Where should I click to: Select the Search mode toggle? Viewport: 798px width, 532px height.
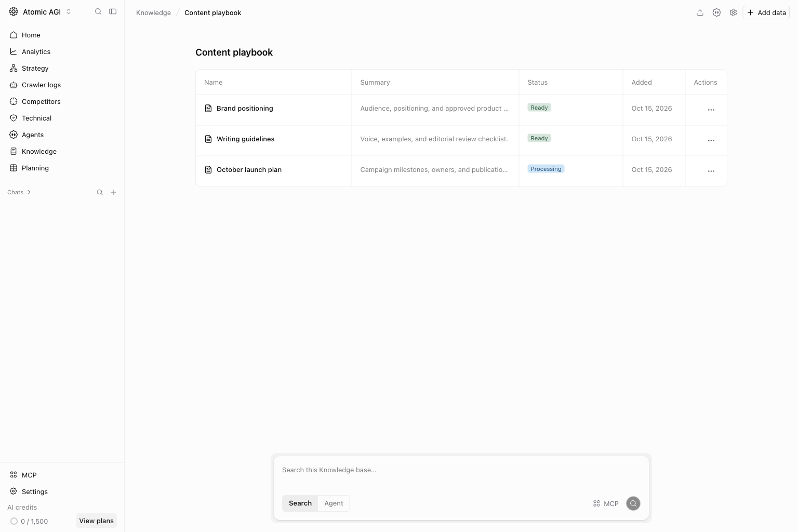[x=300, y=503]
